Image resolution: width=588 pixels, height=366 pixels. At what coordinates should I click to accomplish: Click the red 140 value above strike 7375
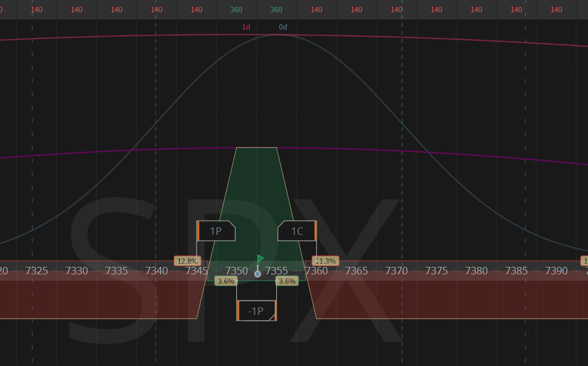pos(437,10)
